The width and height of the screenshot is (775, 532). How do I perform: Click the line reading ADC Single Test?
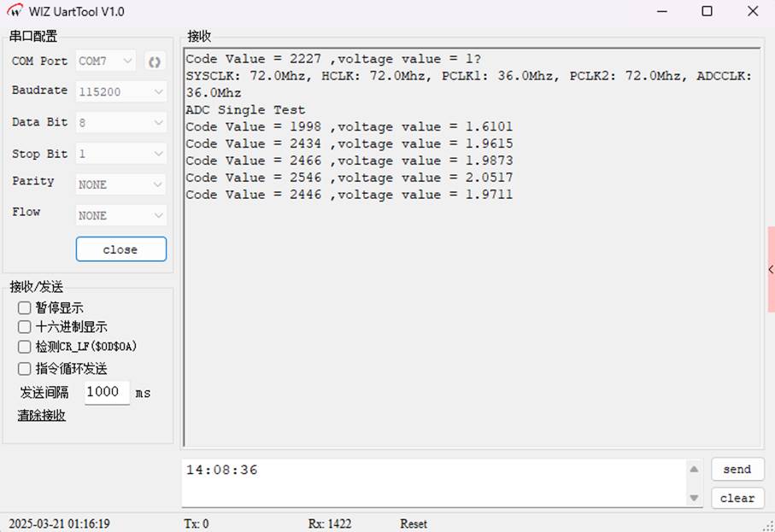pyautogui.click(x=245, y=109)
